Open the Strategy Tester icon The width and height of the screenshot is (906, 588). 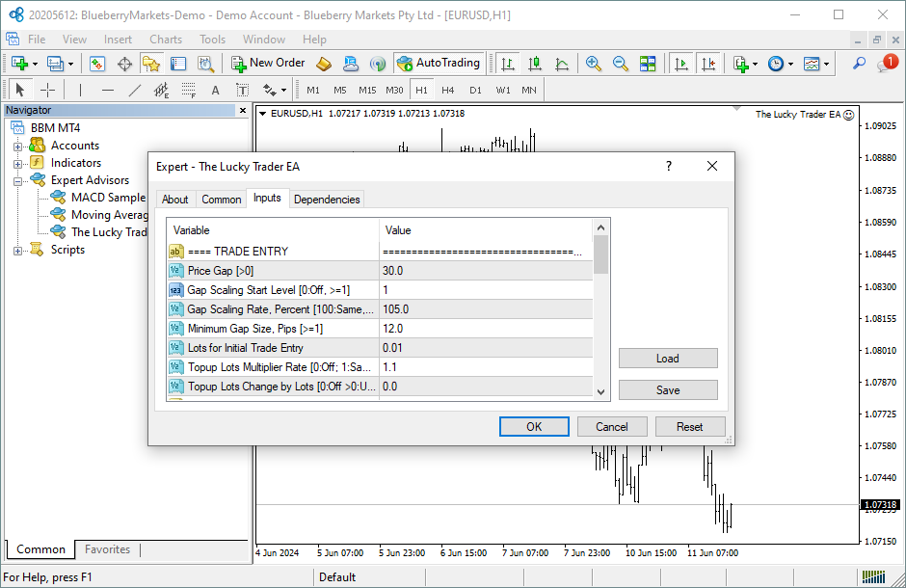(x=205, y=63)
